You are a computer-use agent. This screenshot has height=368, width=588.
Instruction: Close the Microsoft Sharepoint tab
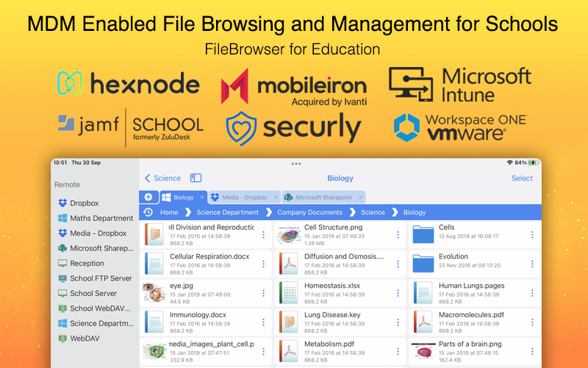pyautogui.click(x=360, y=197)
